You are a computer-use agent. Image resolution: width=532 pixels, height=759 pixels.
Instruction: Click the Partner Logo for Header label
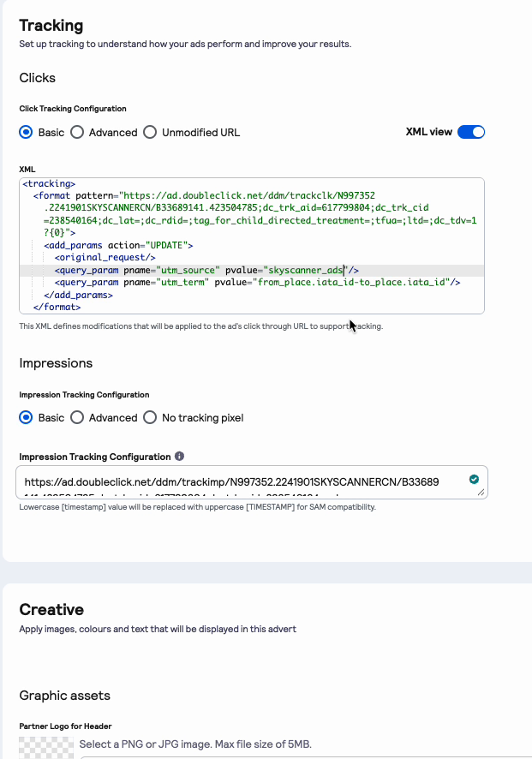point(65,726)
